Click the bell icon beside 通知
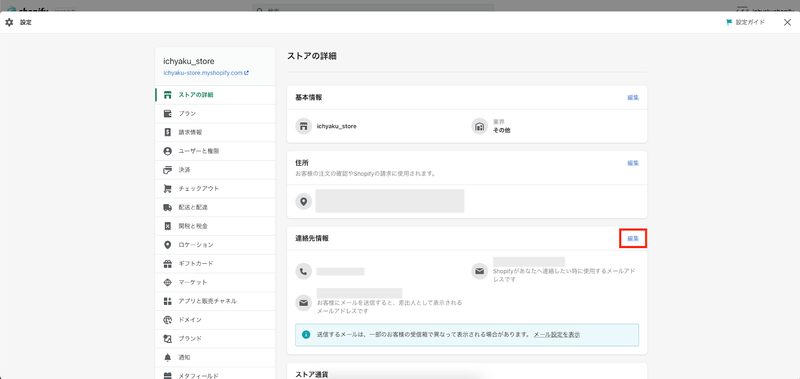 pyautogui.click(x=167, y=358)
